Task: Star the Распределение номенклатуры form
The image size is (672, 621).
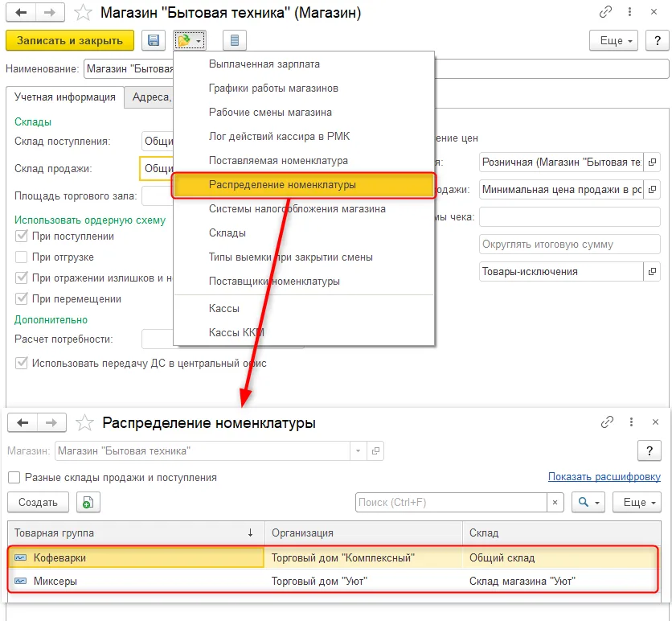Action: point(85,423)
